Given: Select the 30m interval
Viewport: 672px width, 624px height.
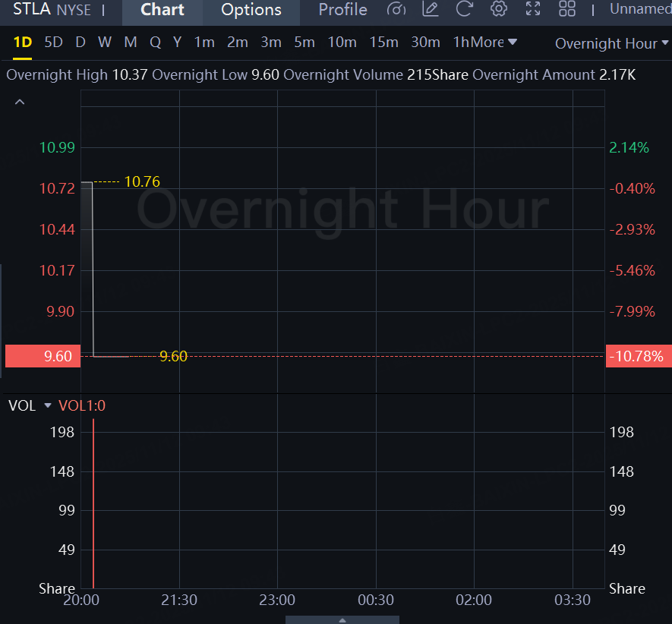Looking at the screenshot, I should click(x=425, y=42).
